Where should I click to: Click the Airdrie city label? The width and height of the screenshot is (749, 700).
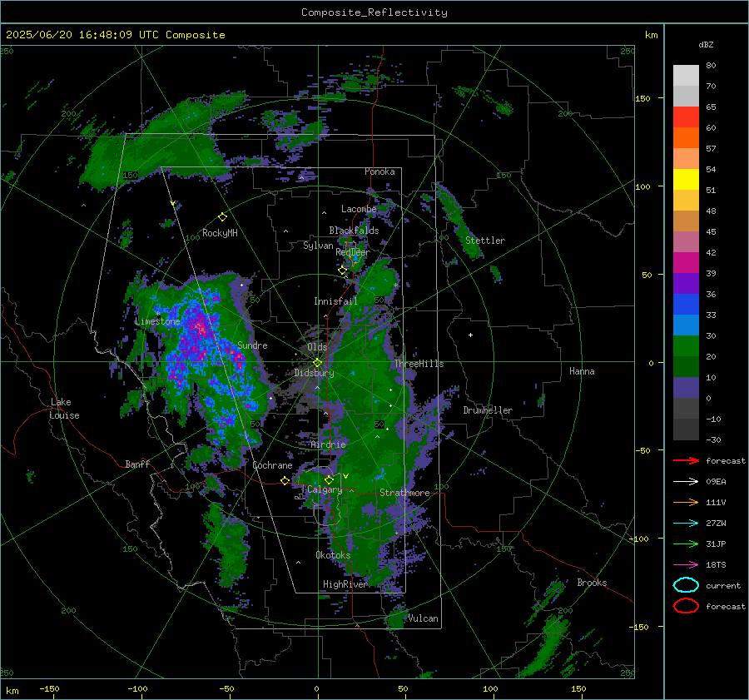(x=328, y=444)
